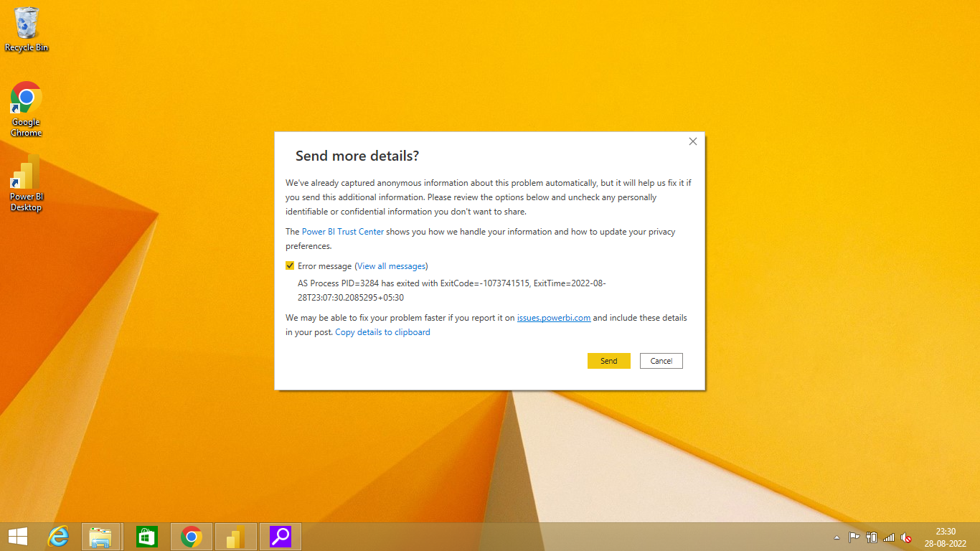Screen dimensions: 980x551
Task: Open the Action Center flag icon
Action: 854,537
